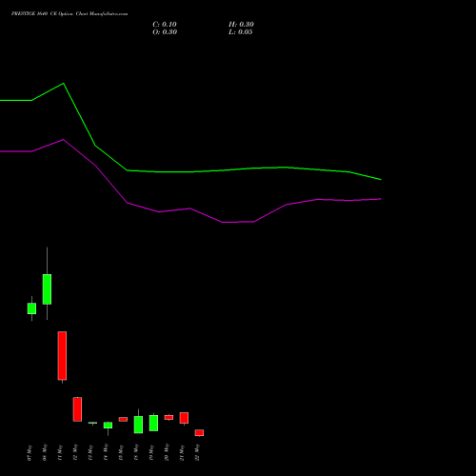The image size is (476, 476).
Task: Select the open value O: 0.30
Action: [x=165, y=32]
